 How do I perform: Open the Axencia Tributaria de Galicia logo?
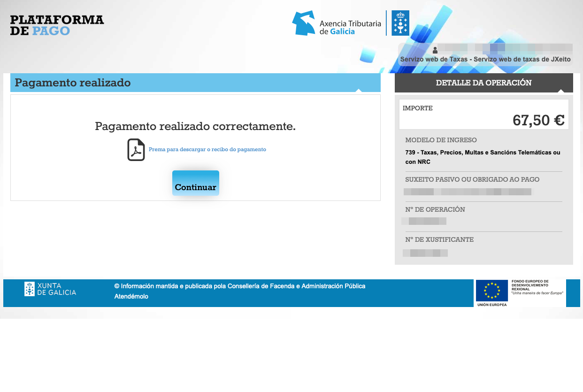click(x=337, y=23)
